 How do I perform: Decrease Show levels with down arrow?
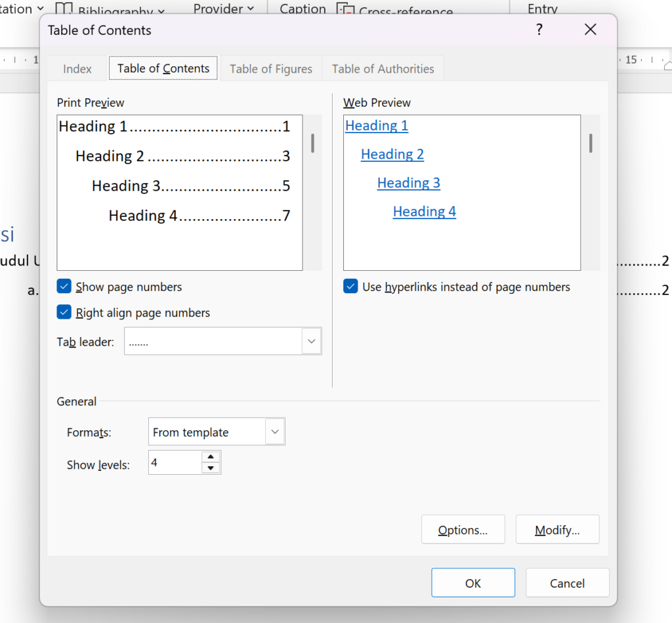[x=211, y=468]
